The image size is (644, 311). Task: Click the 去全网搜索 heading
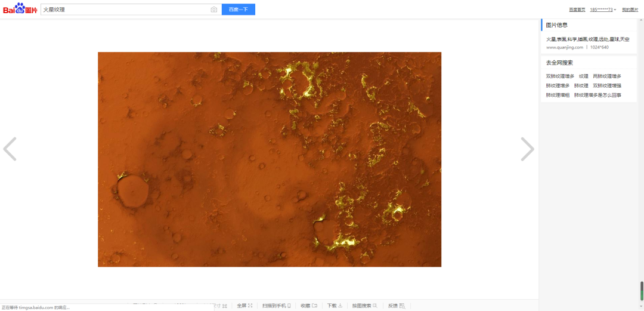tap(559, 63)
